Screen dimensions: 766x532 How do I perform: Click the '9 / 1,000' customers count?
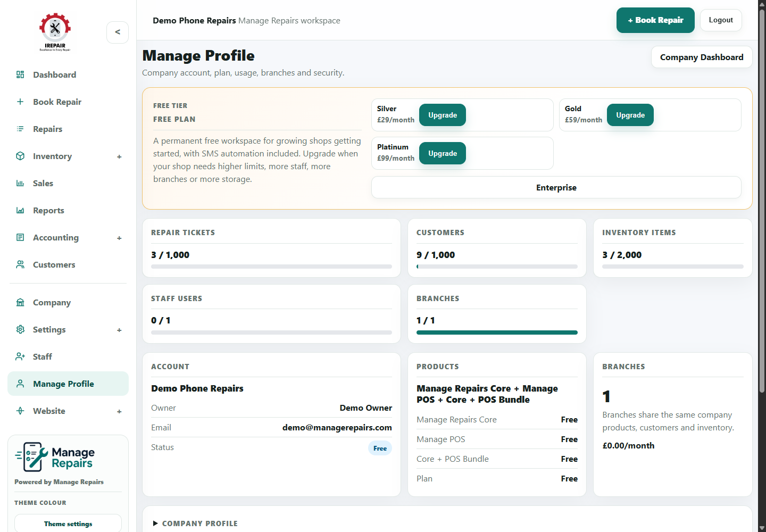[x=436, y=255]
